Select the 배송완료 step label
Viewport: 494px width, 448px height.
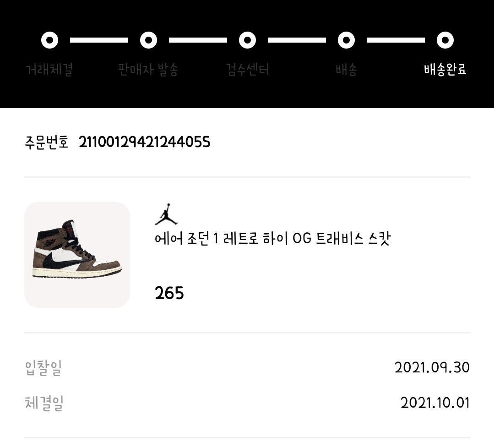click(x=445, y=70)
